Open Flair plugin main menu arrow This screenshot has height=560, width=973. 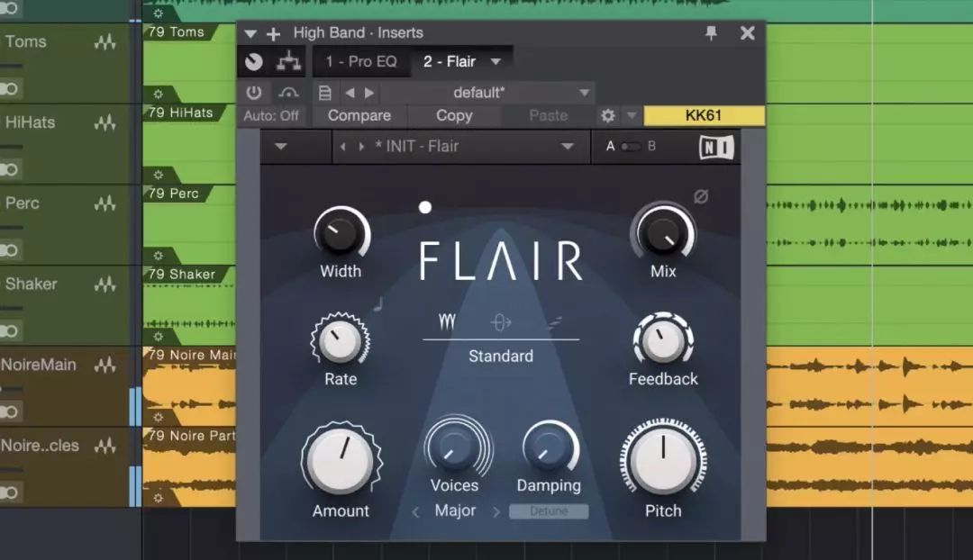[280, 147]
